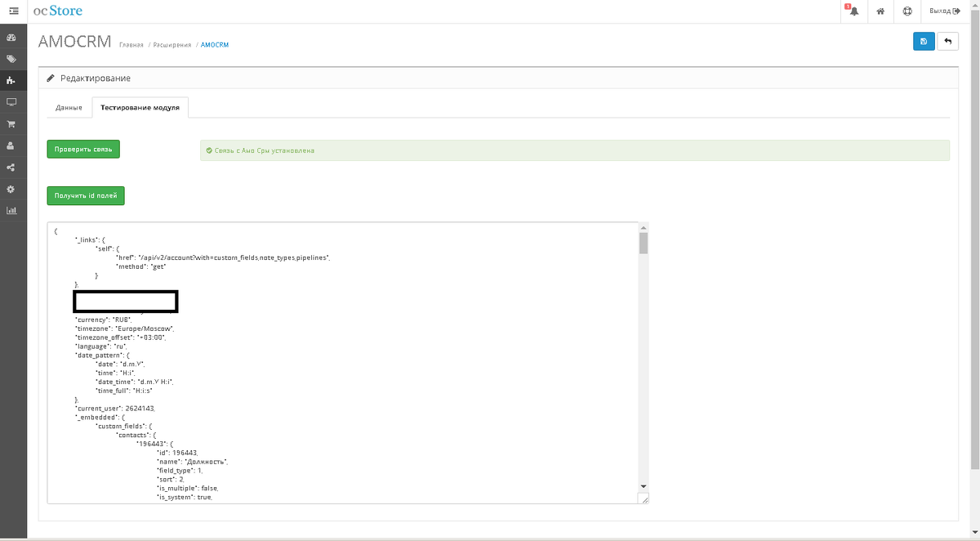Click the "id": 196443 line
Image resolution: width=980 pixels, height=541 pixels.
(177, 453)
